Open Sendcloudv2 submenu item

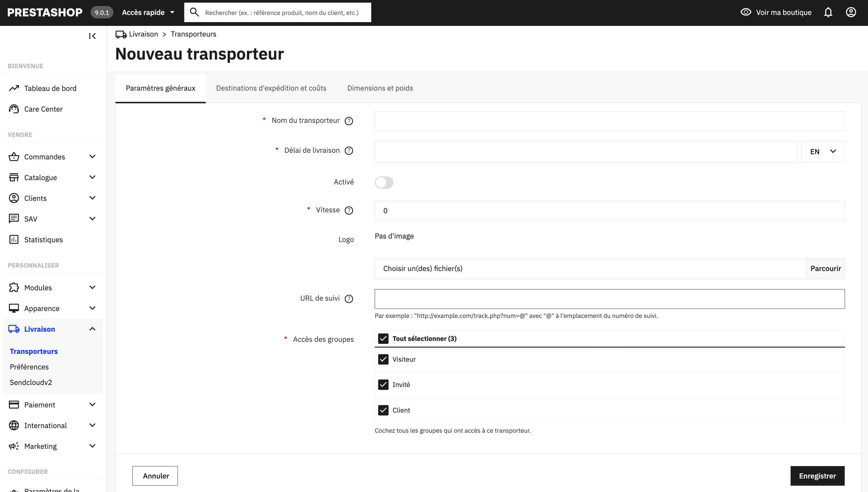31,382
